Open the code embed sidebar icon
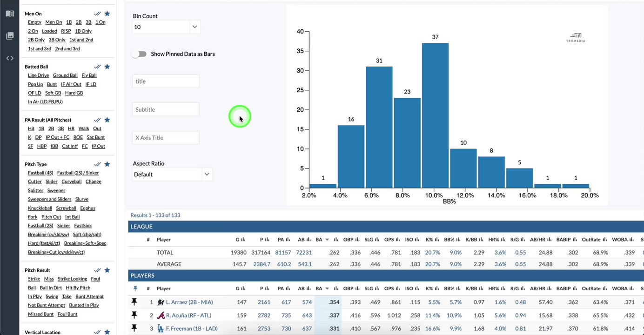Viewport: 644px width, 335px height. pos(10,58)
